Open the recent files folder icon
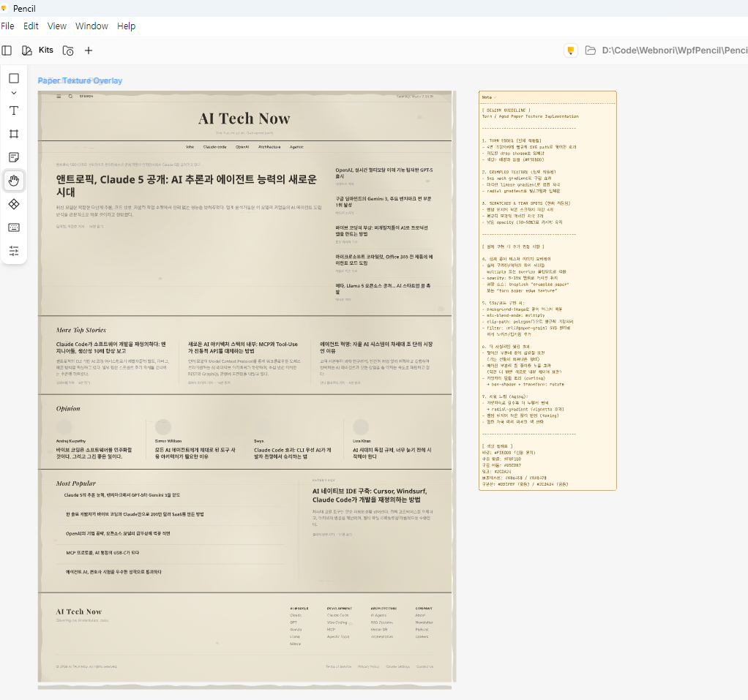This screenshot has width=748, height=700. 68,50
